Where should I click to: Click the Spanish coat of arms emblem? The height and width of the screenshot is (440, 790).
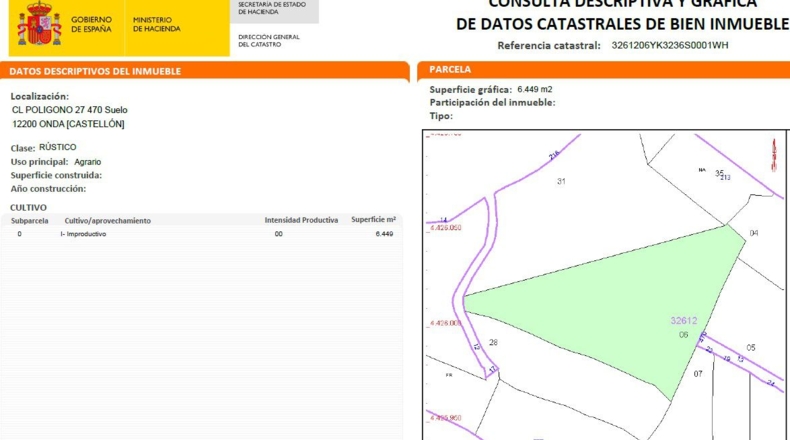[39, 24]
